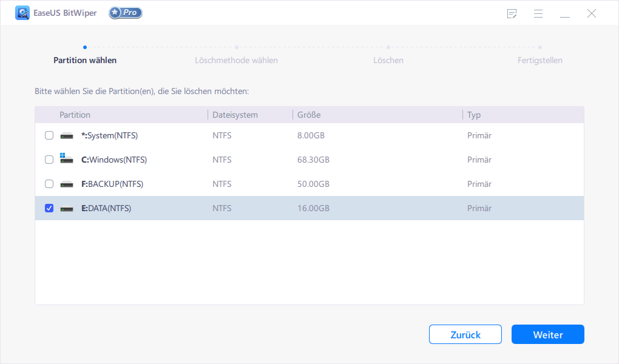This screenshot has width=619, height=364.
Task: Click NTFS file system in the E:DATA row
Action: pyautogui.click(x=222, y=208)
